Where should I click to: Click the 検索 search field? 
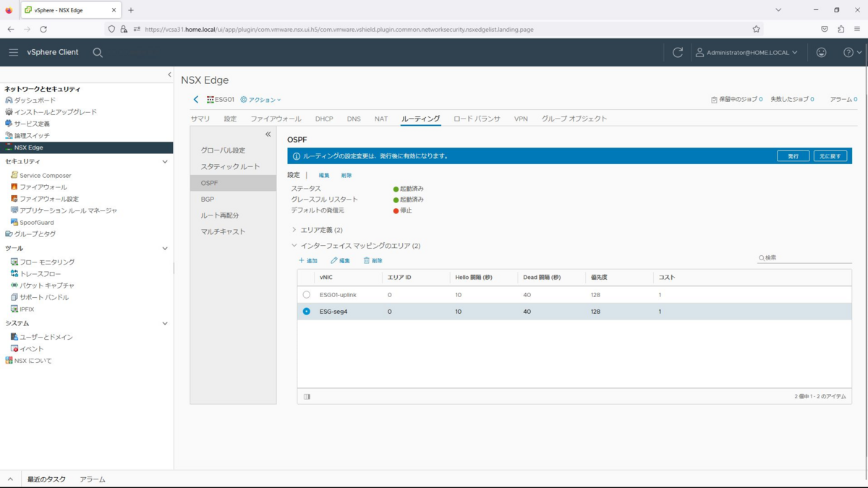coord(804,258)
